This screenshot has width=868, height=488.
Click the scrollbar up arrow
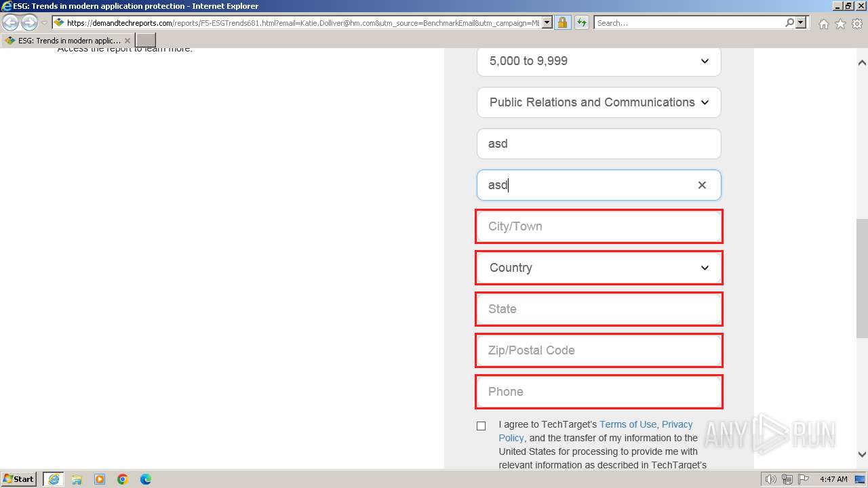862,62
